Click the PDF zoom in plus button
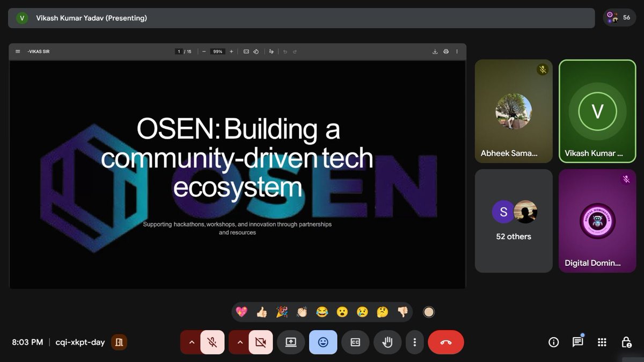 [231, 52]
